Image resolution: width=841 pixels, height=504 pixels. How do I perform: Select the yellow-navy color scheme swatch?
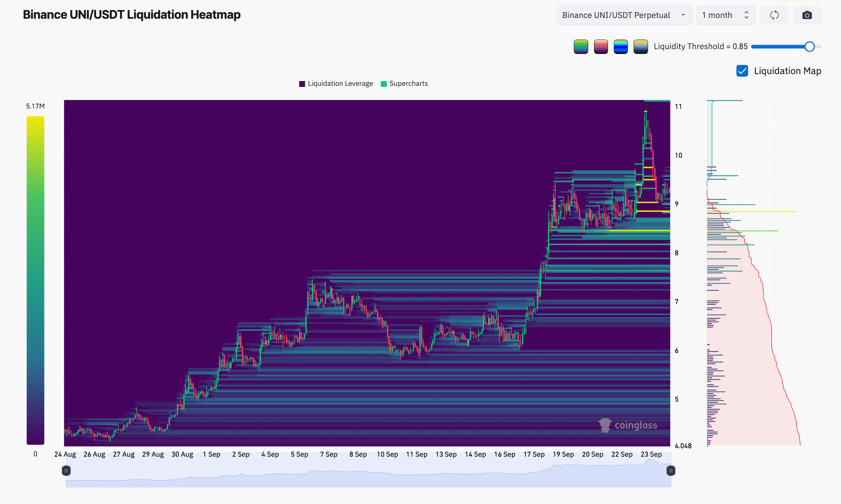(641, 47)
